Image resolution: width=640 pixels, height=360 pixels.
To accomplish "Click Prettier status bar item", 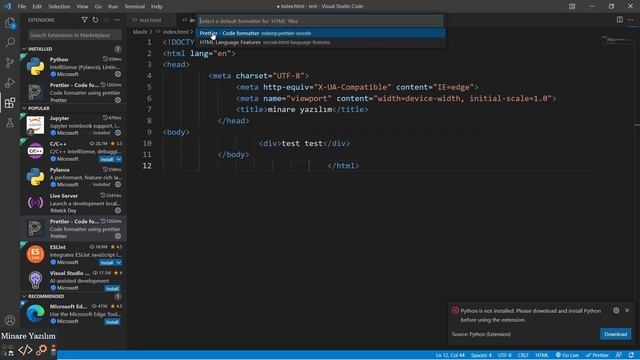I will pyautogui.click(x=597, y=355).
